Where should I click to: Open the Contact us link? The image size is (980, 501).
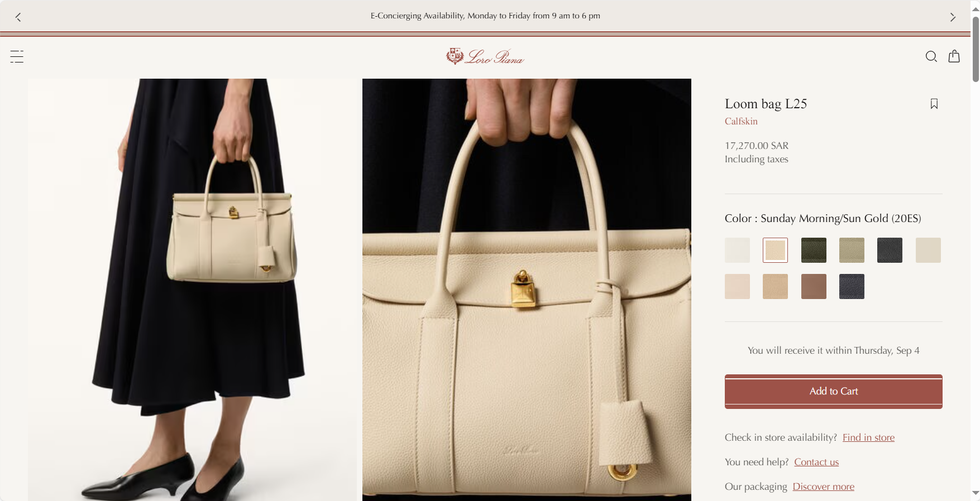(816, 462)
